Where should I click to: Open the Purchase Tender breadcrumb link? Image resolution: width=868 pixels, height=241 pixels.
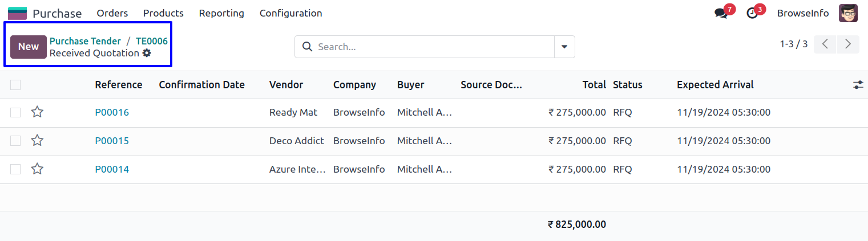85,41
